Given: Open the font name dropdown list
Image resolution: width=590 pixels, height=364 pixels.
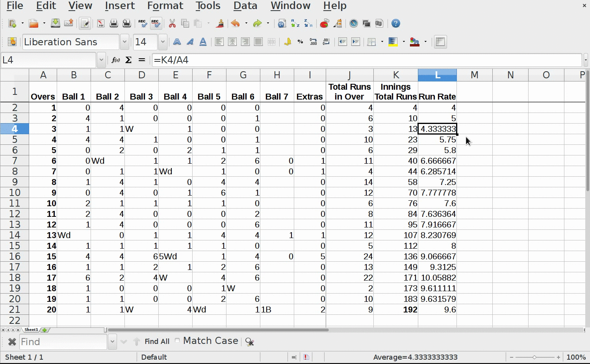Looking at the screenshot, I should 124,42.
